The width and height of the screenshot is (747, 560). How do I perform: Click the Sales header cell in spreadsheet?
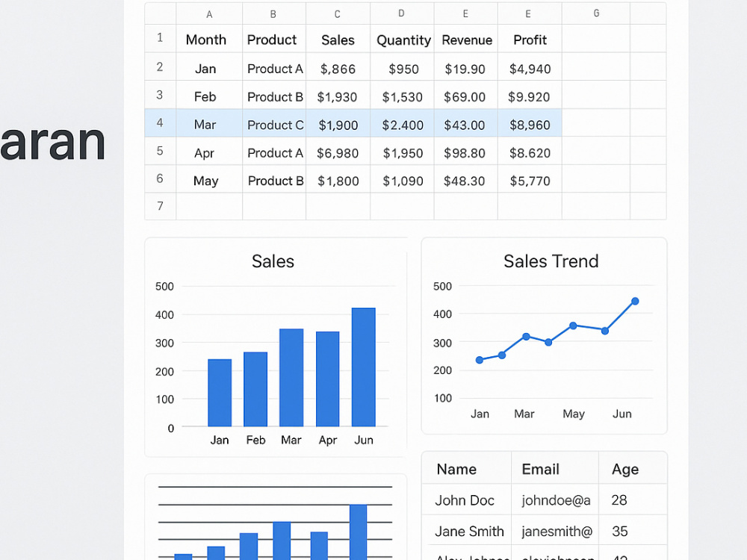(338, 39)
